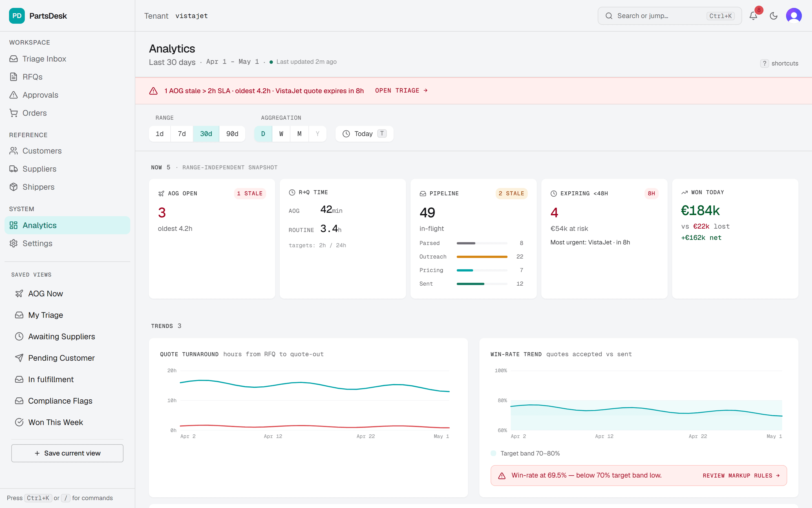Open the Won This Week saved view
812x508 pixels.
point(67,422)
